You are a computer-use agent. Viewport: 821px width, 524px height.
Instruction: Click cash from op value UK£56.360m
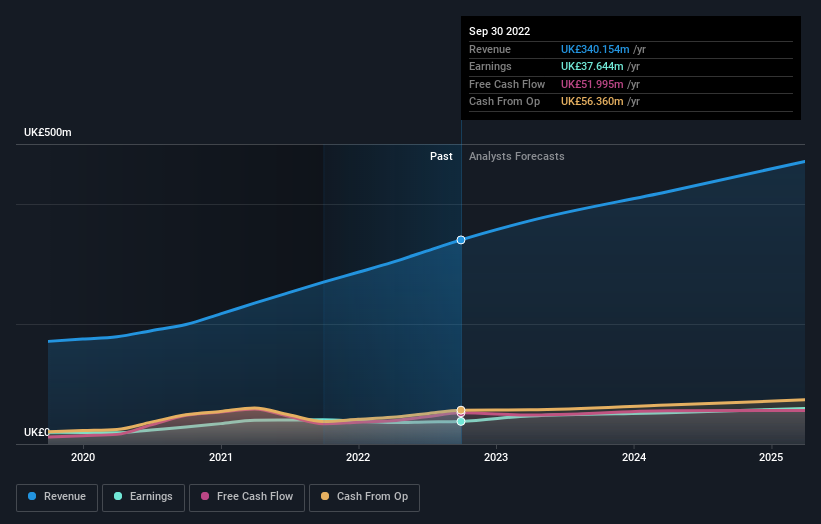592,102
